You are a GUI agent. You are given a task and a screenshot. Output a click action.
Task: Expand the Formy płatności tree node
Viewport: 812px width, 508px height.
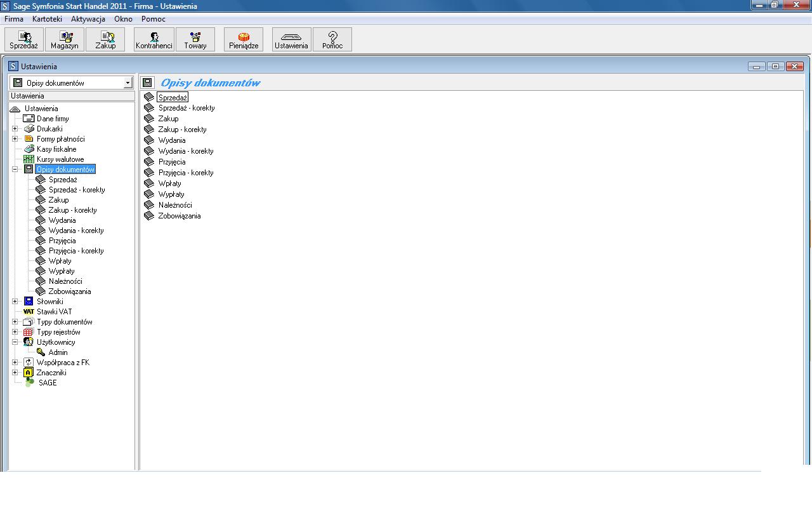coord(15,139)
